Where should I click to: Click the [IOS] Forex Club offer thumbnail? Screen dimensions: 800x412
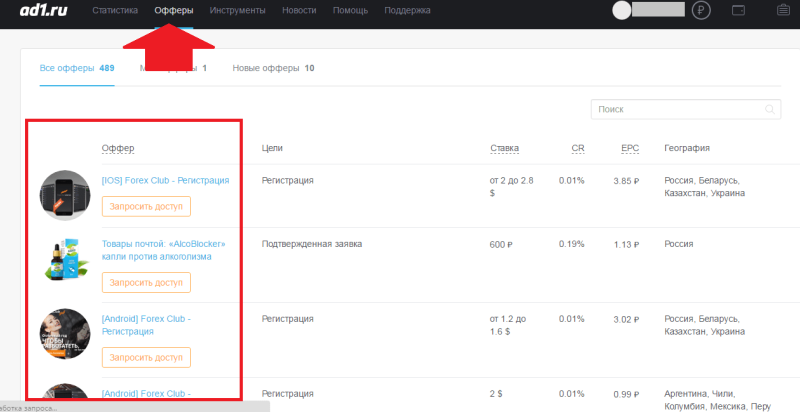point(65,195)
